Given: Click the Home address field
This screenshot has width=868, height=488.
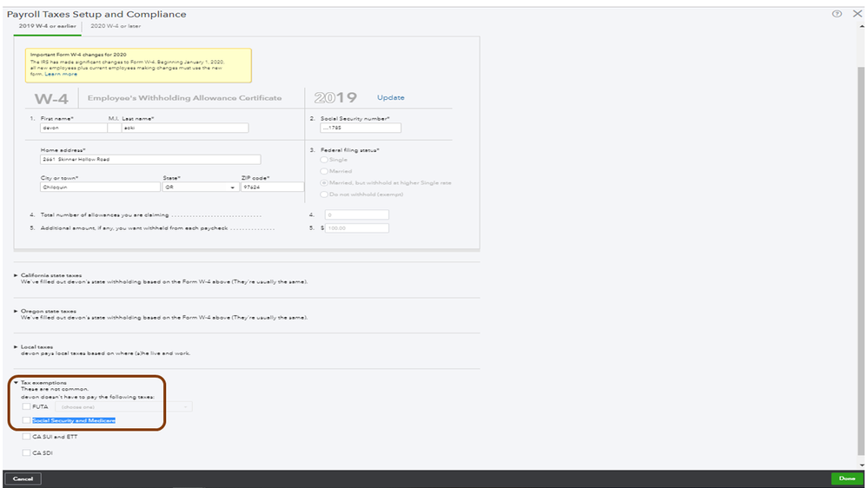Looking at the screenshot, I should pyautogui.click(x=150, y=160).
